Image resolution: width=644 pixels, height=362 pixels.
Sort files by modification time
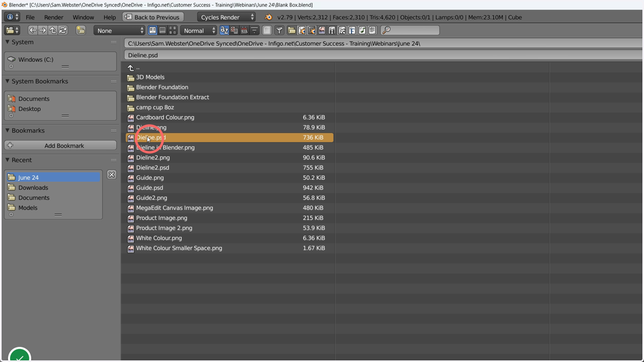(245, 31)
